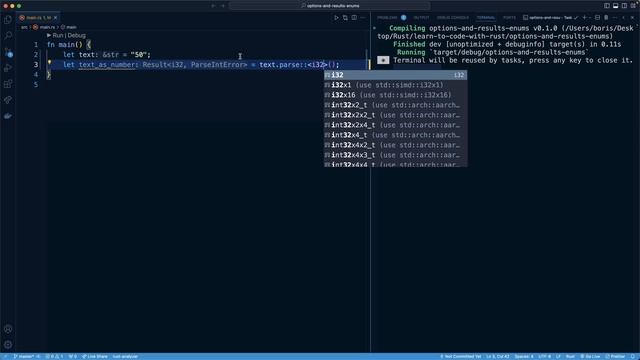Click Run code lens above main
The height and width of the screenshot is (360, 640).
point(58,36)
